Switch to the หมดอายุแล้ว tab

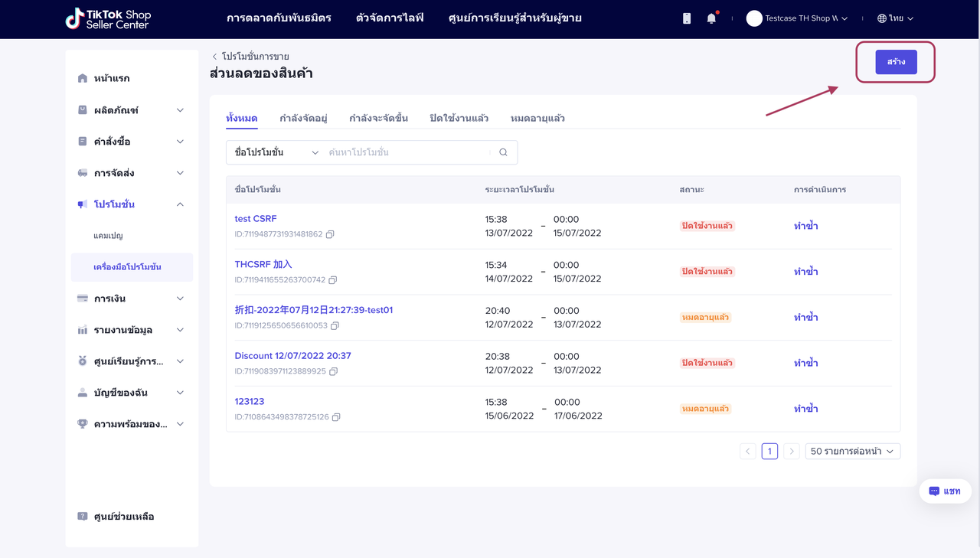[537, 118]
